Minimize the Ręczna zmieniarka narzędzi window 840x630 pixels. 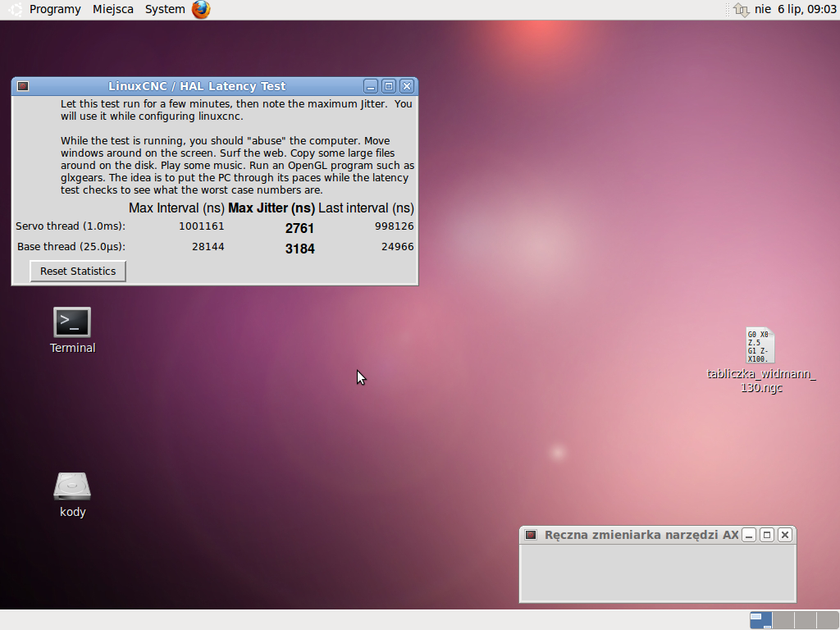(749, 535)
